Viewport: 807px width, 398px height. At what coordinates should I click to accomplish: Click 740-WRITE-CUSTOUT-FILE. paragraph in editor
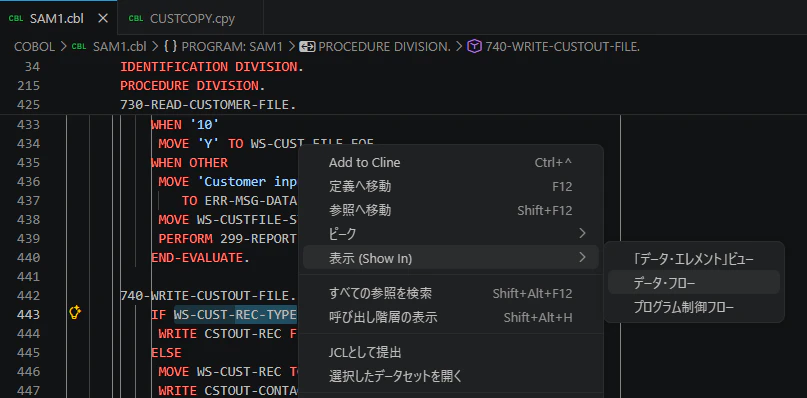coord(208,296)
